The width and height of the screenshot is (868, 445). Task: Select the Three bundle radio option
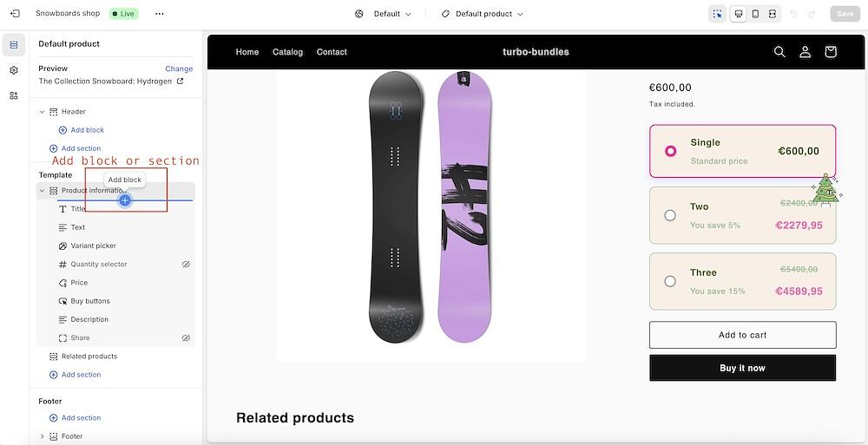click(x=670, y=281)
